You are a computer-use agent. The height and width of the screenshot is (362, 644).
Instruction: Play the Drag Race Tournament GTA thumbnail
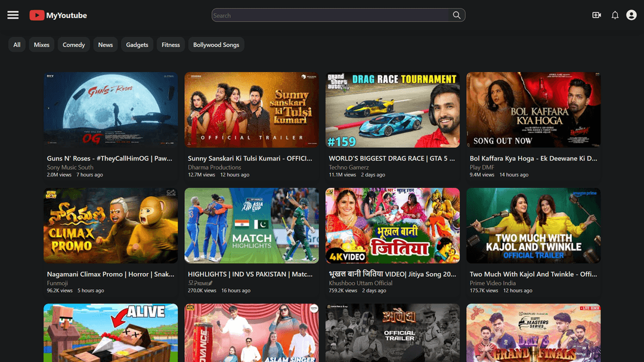point(392,110)
